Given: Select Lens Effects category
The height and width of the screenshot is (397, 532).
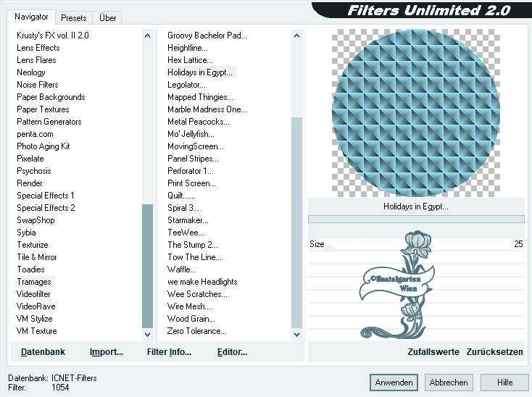Looking at the screenshot, I should [x=38, y=48].
